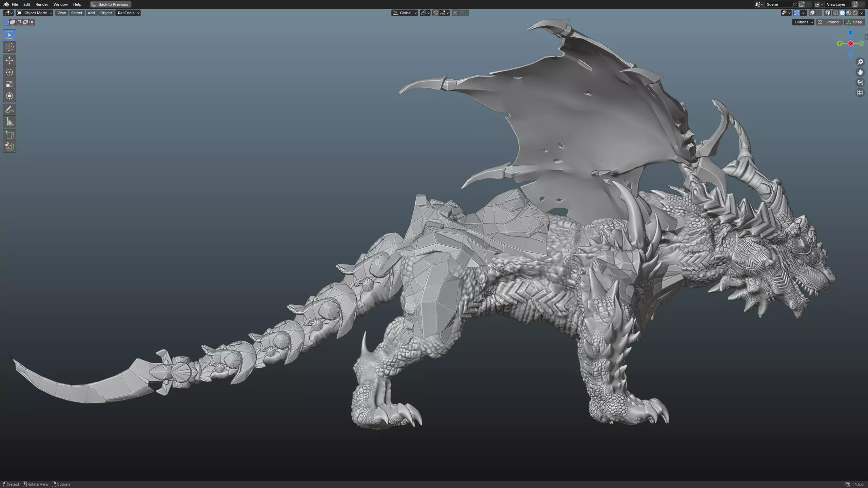Switch to solid shading

[842, 13]
